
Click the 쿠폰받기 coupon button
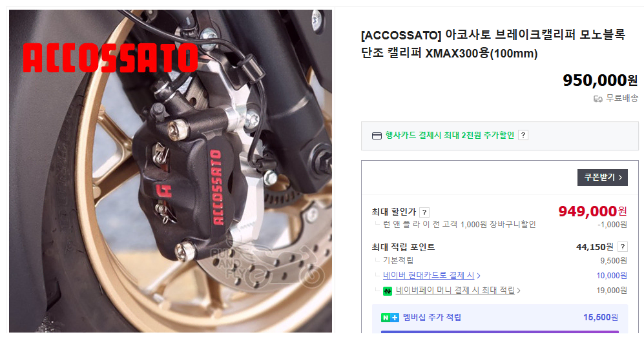click(x=603, y=178)
